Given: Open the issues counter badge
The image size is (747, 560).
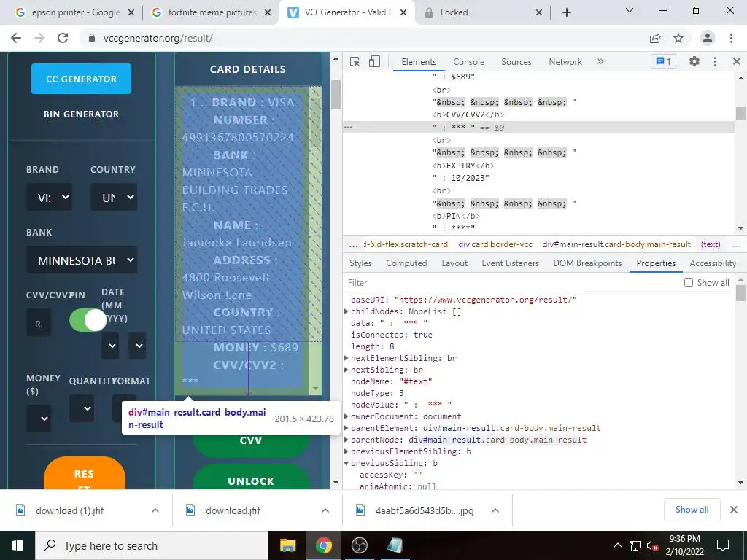Looking at the screenshot, I should click(663, 61).
